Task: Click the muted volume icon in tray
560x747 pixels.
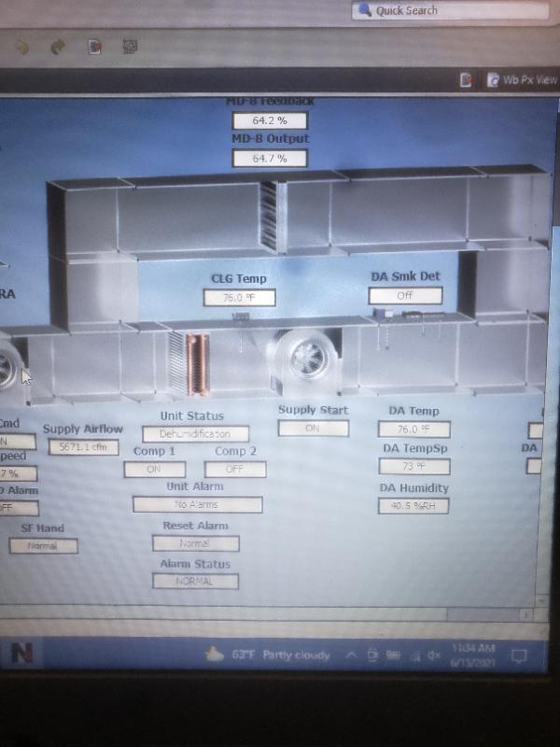Action: click(x=433, y=655)
